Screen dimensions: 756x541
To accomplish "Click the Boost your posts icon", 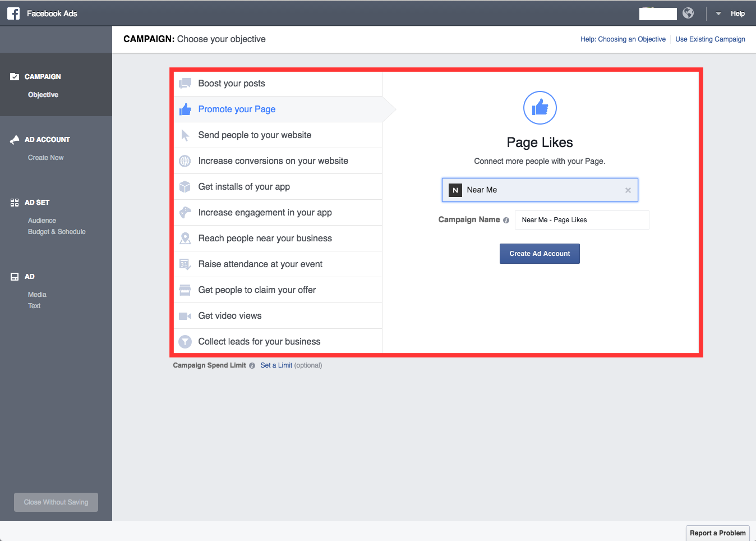I will [x=185, y=84].
